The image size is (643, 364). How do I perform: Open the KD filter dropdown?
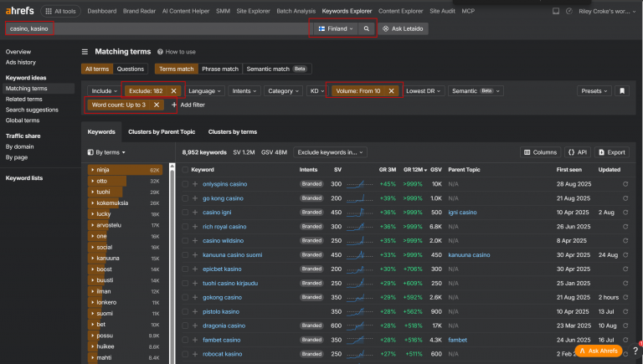[317, 91]
